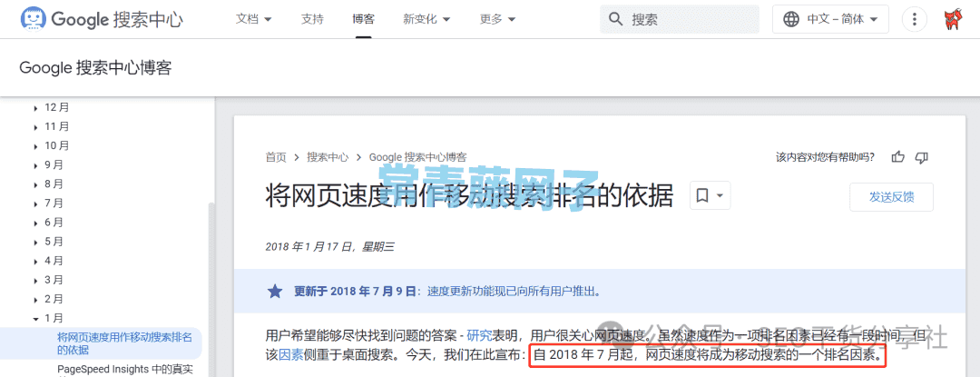Click the globe language icon
This screenshot has height=377, width=980.
790,19
